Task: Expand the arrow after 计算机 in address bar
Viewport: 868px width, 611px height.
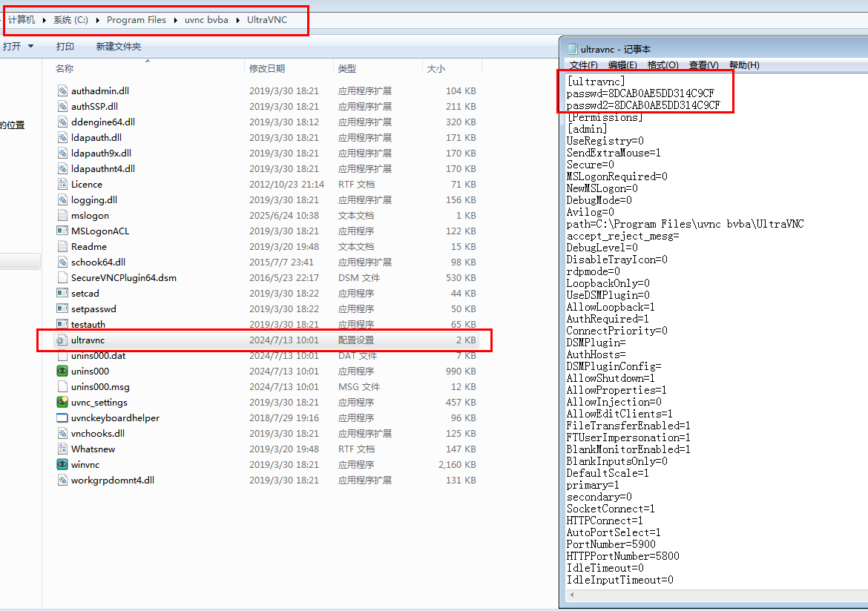Action: [x=45, y=20]
